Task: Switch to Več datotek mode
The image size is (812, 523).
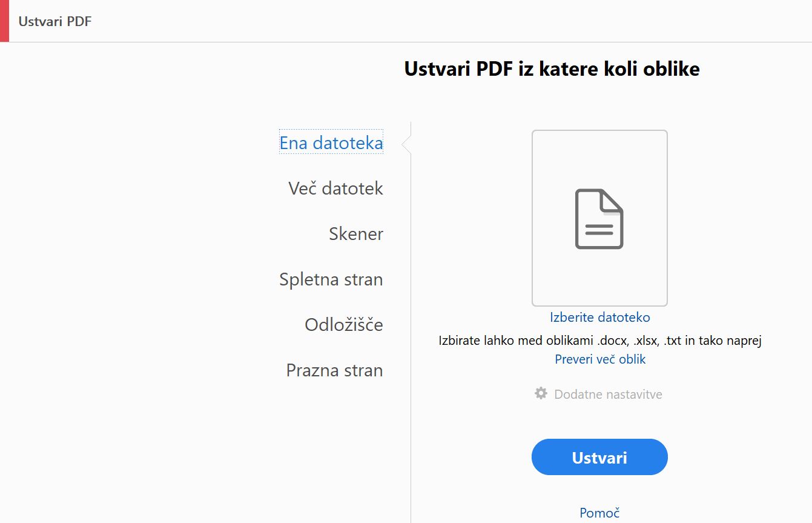Action: [335, 188]
